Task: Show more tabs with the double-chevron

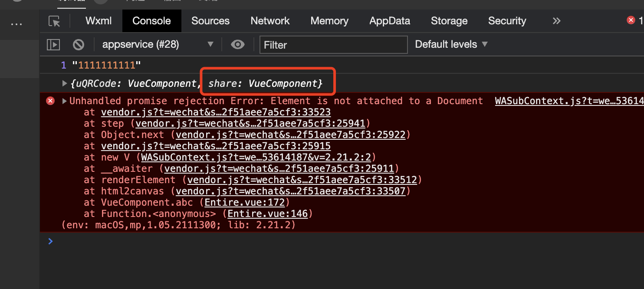Action: tap(556, 21)
